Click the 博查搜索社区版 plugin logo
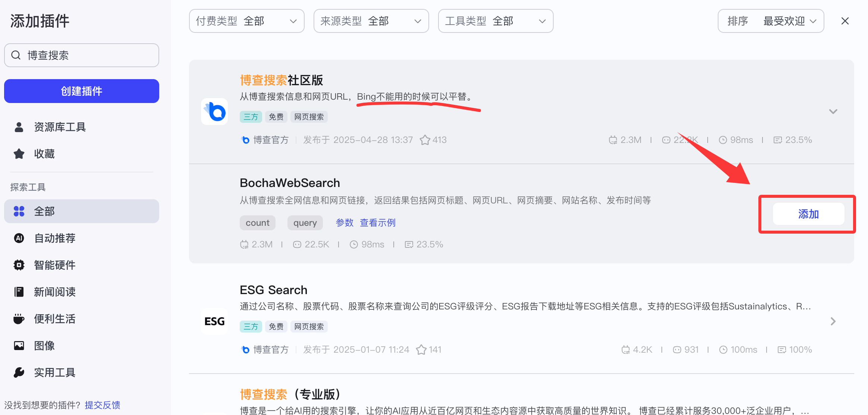Image resolution: width=868 pixels, height=415 pixels. pyautogui.click(x=214, y=111)
